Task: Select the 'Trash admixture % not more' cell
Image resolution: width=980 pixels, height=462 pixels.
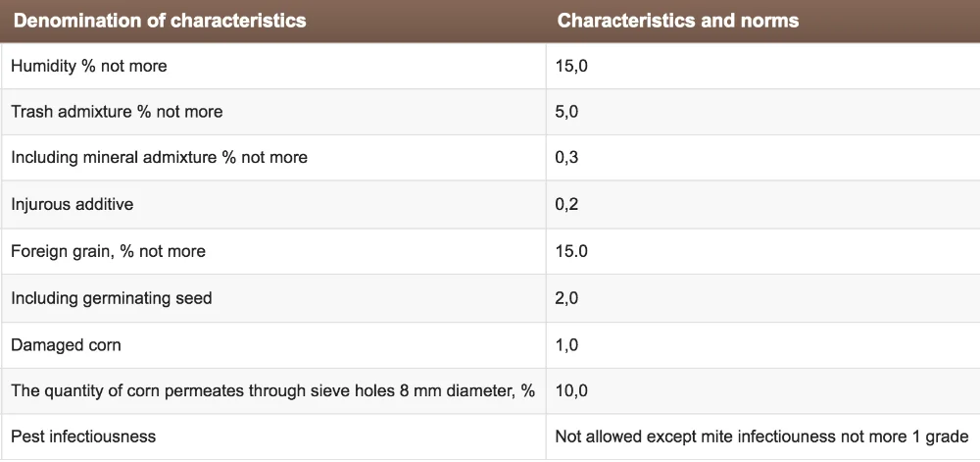Action: pyautogui.click(x=117, y=112)
